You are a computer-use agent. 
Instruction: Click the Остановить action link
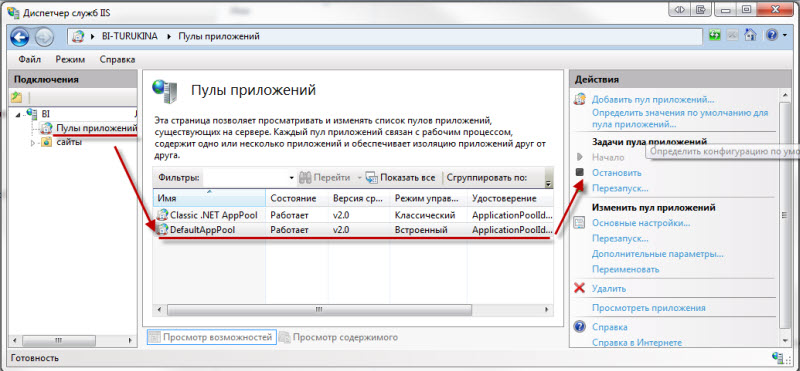click(617, 173)
